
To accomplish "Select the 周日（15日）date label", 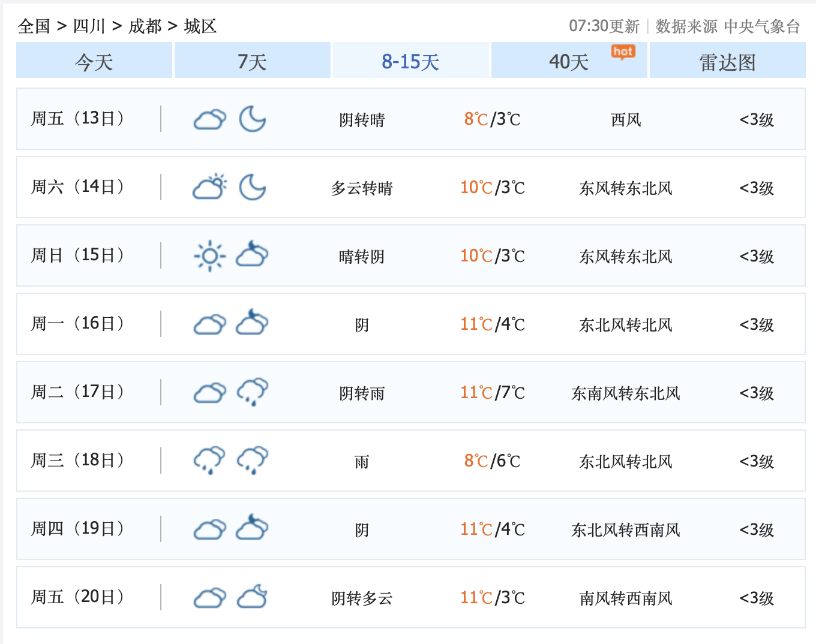I will (79, 255).
